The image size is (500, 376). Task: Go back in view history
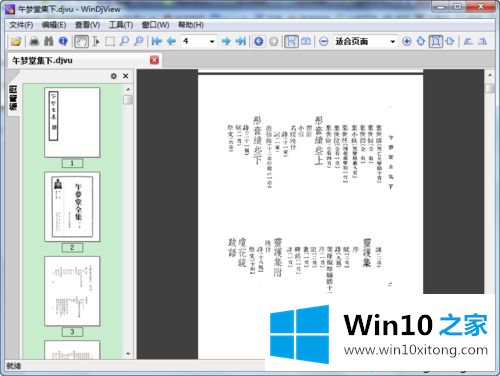pyautogui.click(x=259, y=41)
